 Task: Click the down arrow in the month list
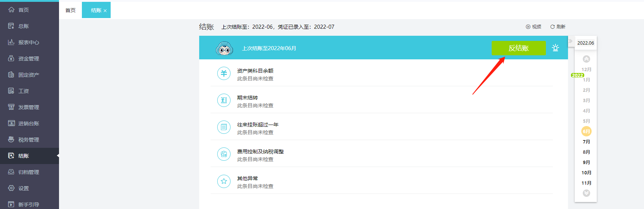[x=586, y=193]
